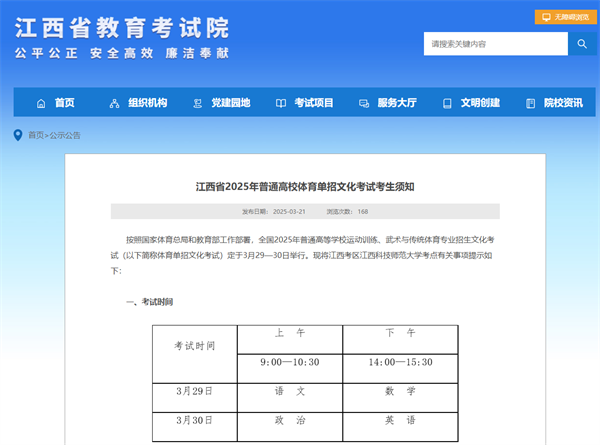Click the monitor icon in 无障碍浏览 button
Image resolution: width=600 pixels, height=445 pixels.
point(546,17)
